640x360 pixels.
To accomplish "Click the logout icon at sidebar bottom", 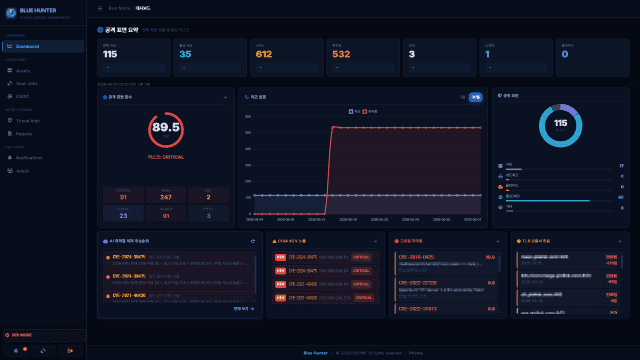I will click(x=70, y=351).
